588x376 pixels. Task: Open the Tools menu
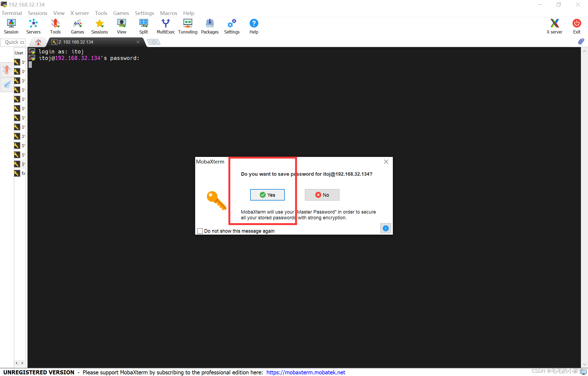pos(101,13)
